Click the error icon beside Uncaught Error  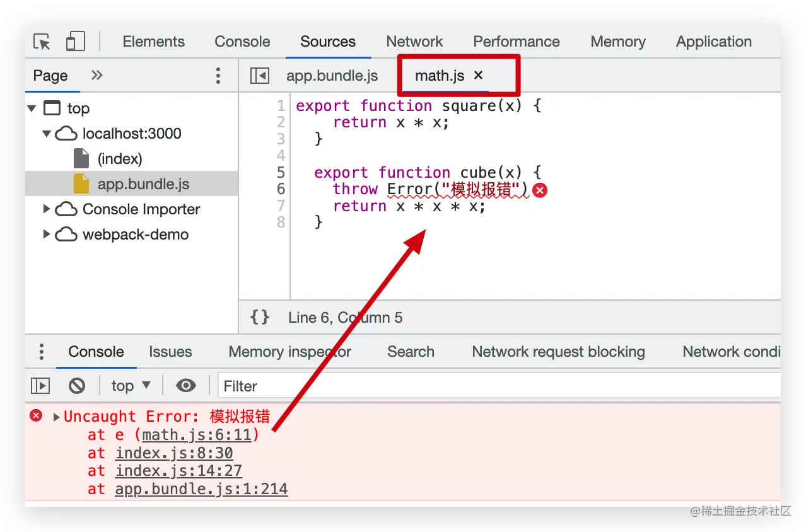37,415
